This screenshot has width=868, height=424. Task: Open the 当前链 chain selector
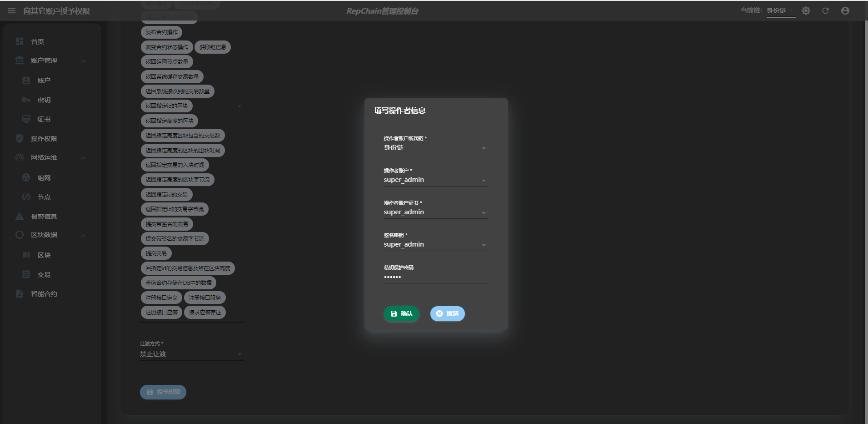[x=781, y=11]
